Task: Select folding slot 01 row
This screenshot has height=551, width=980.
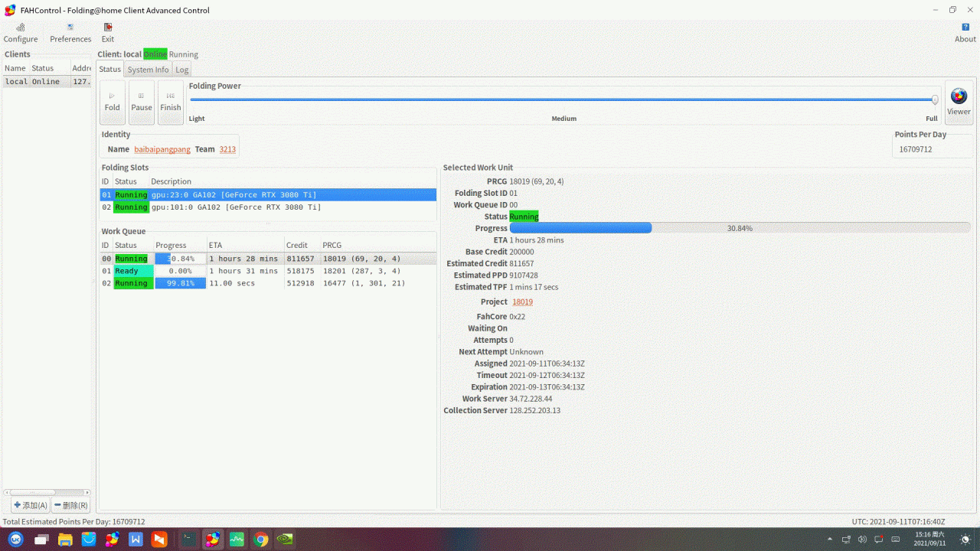Action: pyautogui.click(x=268, y=195)
